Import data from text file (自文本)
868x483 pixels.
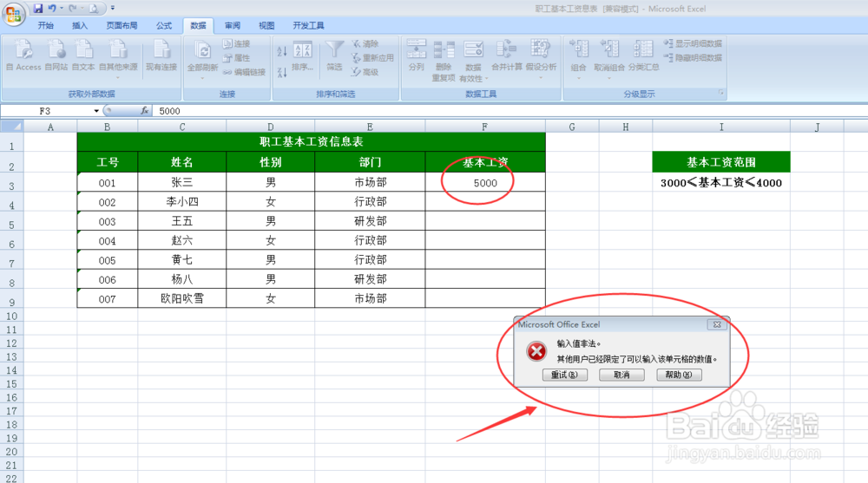83,55
